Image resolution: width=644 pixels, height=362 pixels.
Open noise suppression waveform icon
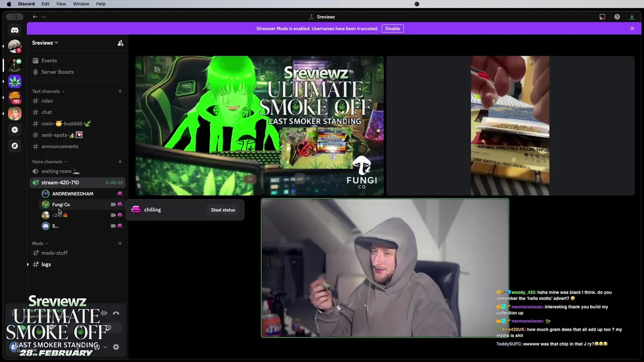click(x=104, y=313)
